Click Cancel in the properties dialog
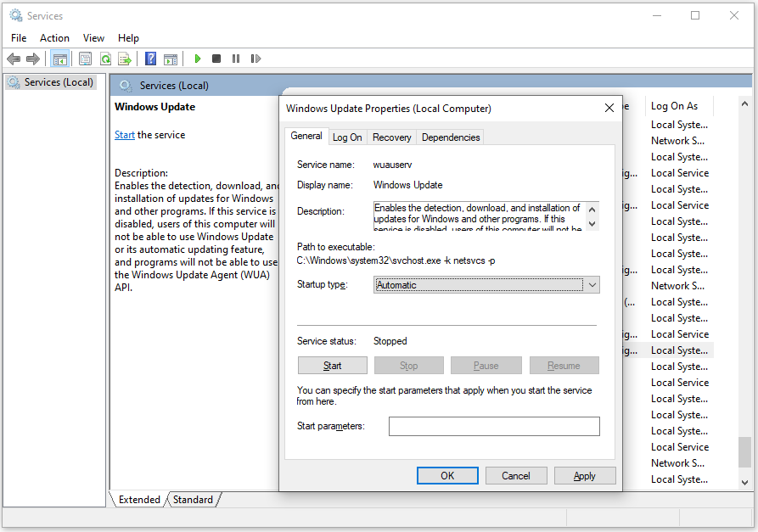The image size is (758, 532). click(516, 475)
